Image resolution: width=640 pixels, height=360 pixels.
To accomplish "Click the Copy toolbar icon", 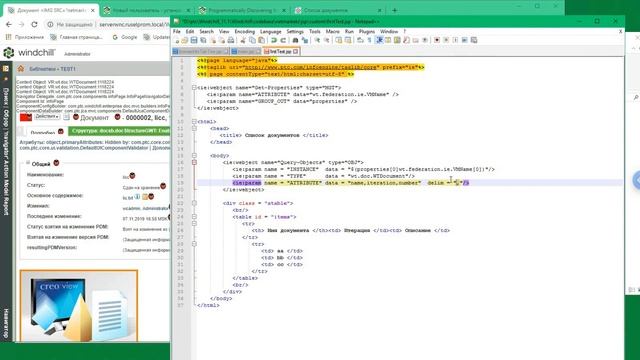I will [x=251, y=40].
